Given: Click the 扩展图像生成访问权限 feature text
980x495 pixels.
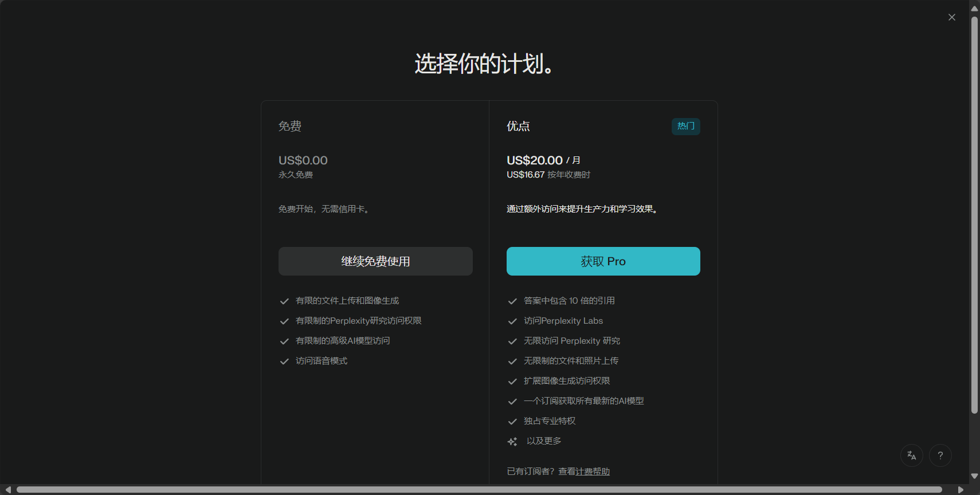Looking at the screenshot, I should click(x=567, y=381).
